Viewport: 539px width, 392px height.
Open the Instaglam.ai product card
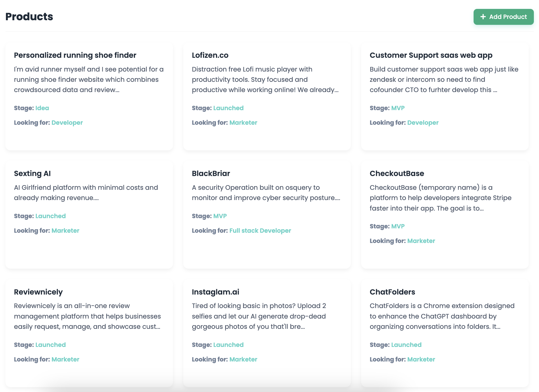tap(215, 292)
